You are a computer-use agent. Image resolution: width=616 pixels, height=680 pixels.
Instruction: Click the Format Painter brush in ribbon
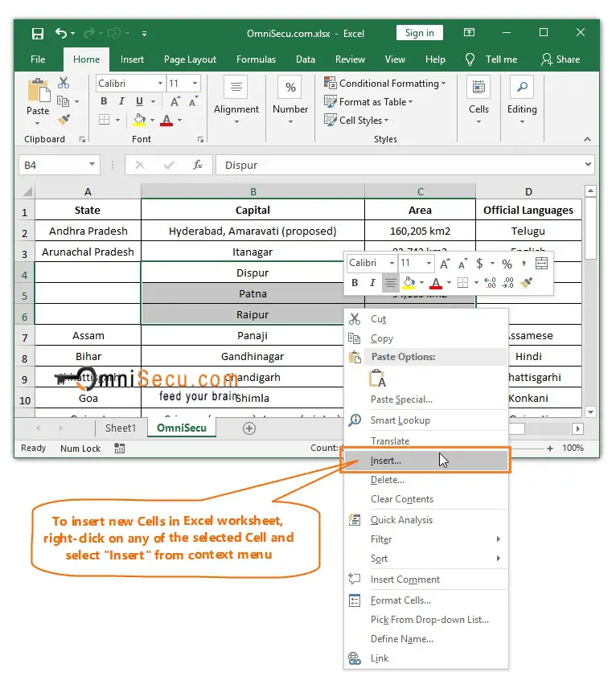point(64,119)
